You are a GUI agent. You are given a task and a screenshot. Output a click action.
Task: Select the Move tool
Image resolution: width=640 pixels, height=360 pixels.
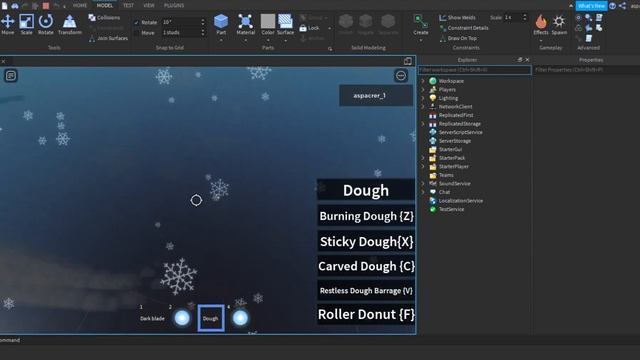tap(7, 24)
